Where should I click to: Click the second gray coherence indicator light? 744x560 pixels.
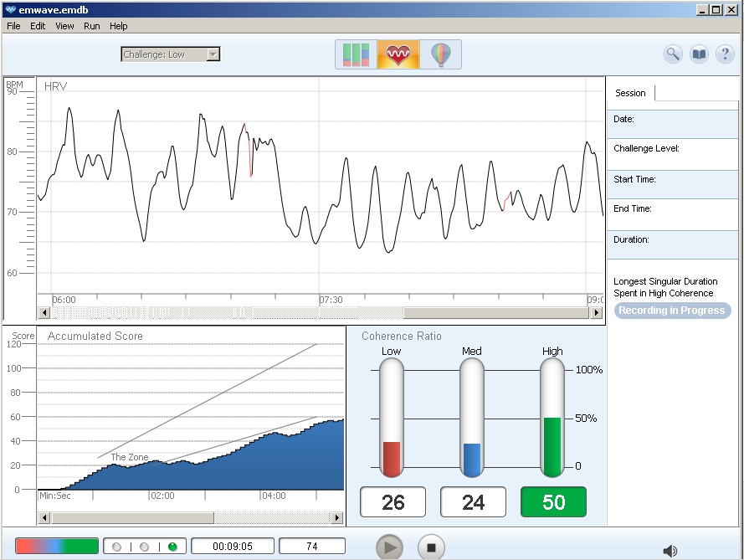(145, 547)
